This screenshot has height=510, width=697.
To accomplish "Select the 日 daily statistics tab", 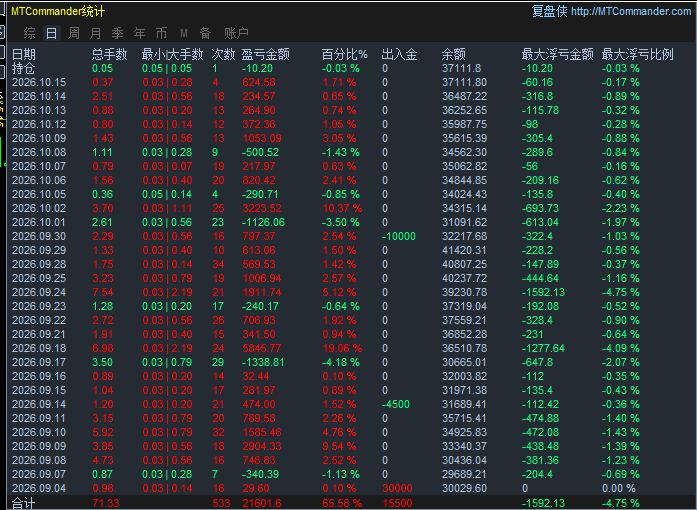I will pos(52,33).
